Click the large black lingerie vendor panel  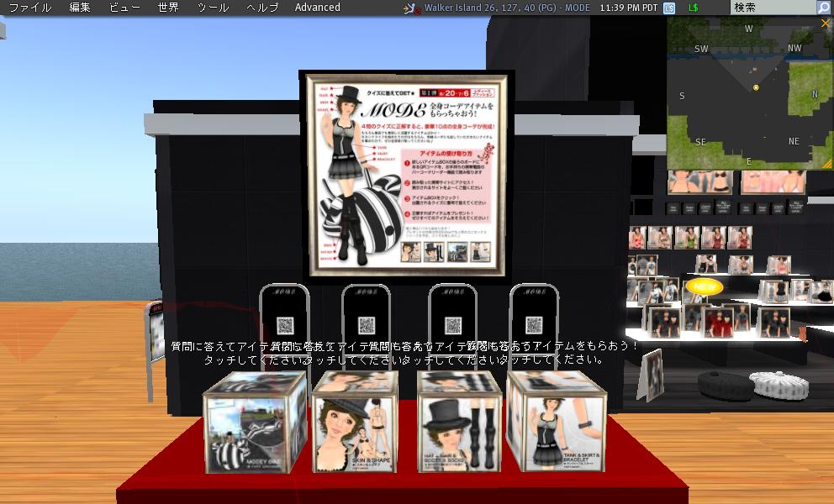pyautogui.click(x=700, y=181)
